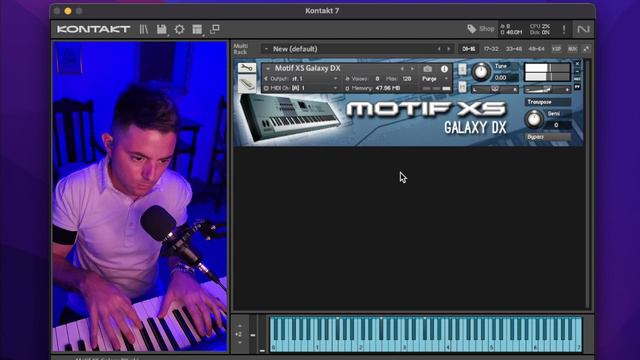Image resolution: width=640 pixels, height=360 pixels.
Task: Open the instrument name dropdown arrow
Action: pyautogui.click(x=268, y=69)
